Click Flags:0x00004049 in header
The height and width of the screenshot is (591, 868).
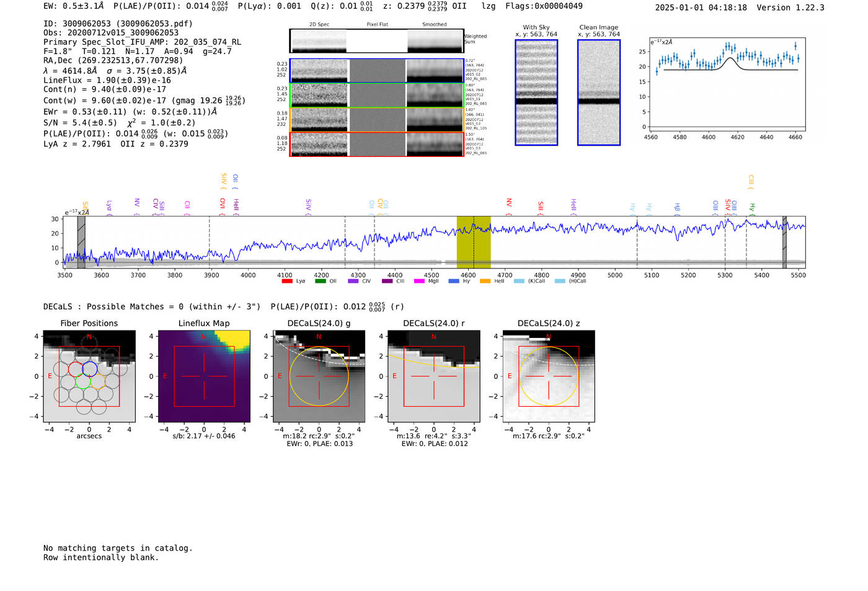[544, 6]
